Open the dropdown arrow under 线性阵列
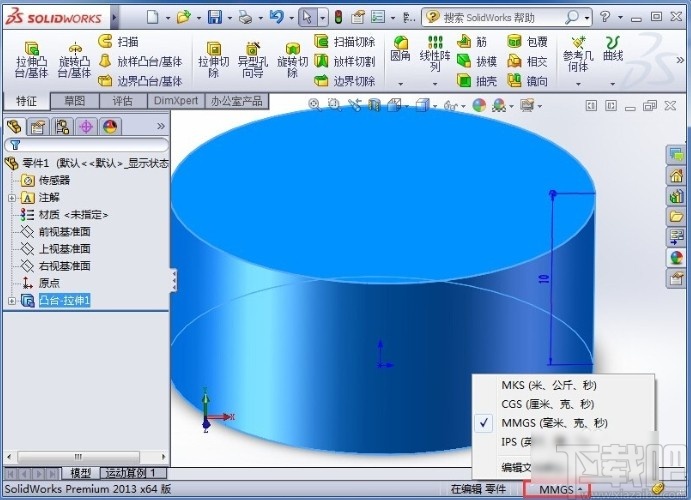691x500 pixels. click(435, 83)
